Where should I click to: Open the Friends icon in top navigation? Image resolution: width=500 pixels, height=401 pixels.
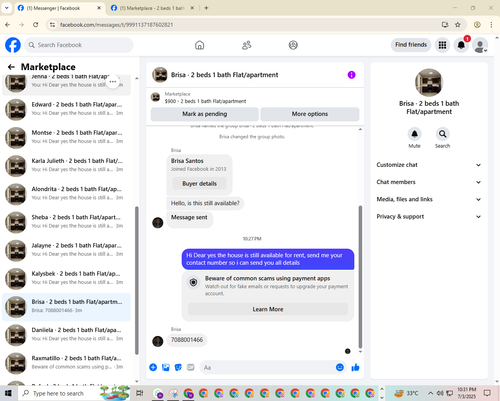246,45
